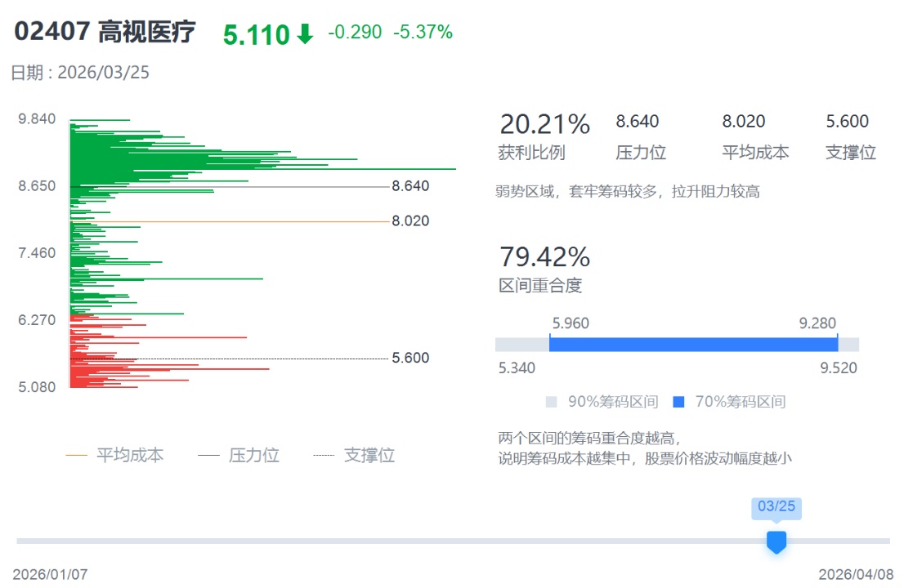Screen dimensions: 904x588
Task: Click the 8.020 average cost value at top
Action: pyautogui.click(x=743, y=122)
